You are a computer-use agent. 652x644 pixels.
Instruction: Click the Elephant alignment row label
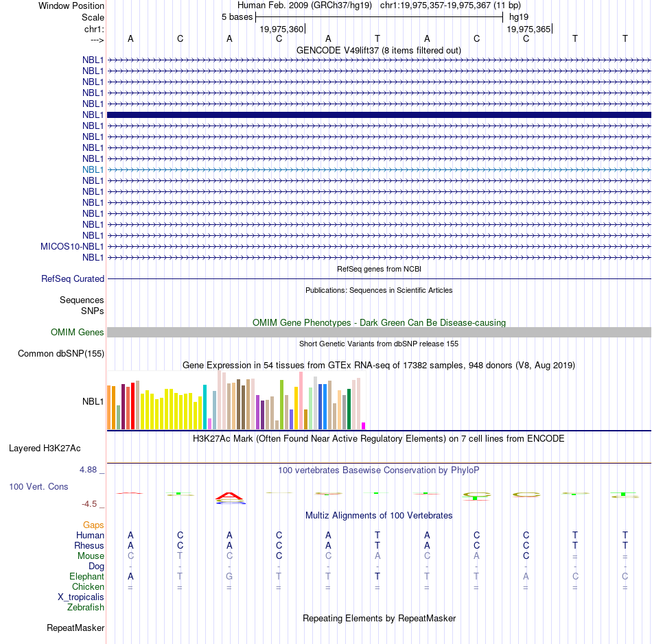point(86,576)
